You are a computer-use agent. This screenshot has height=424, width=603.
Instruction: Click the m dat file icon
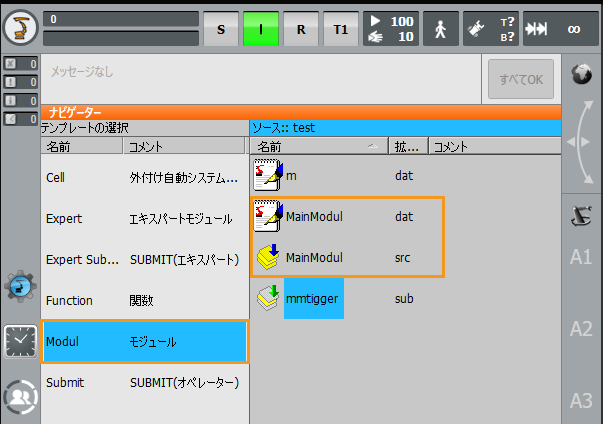(268, 175)
